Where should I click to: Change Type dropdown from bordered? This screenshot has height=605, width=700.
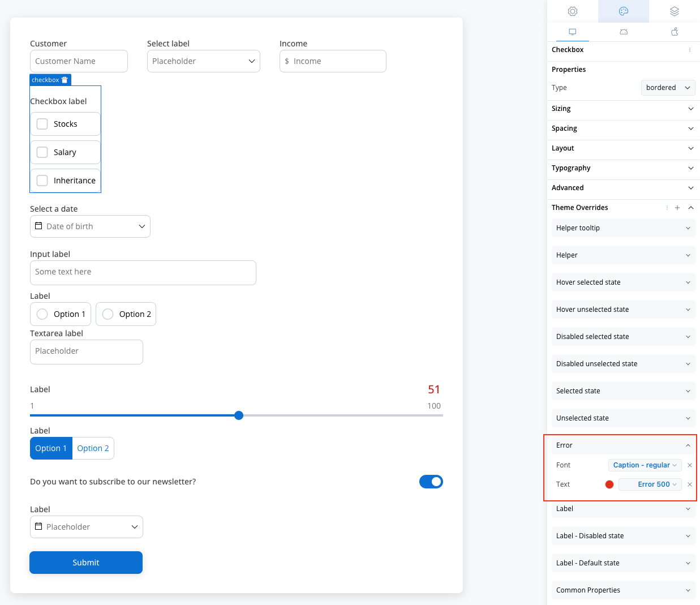point(668,88)
